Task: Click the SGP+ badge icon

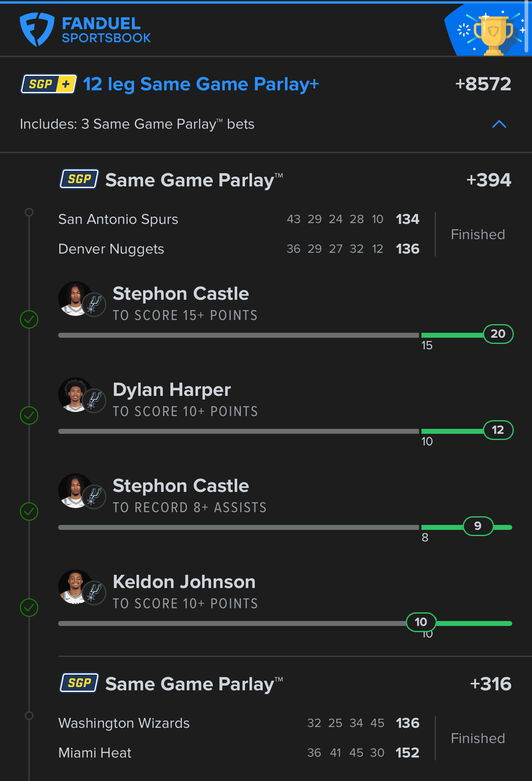Action: (x=49, y=84)
